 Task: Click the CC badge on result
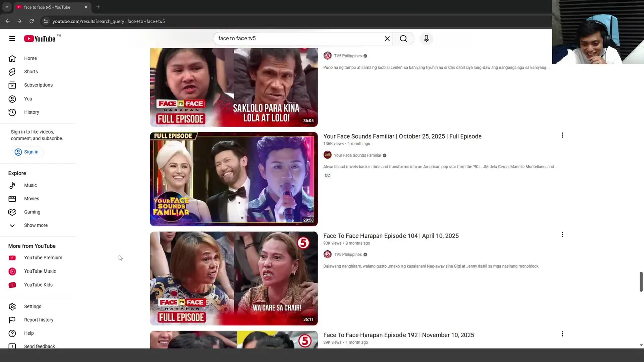coord(327,175)
